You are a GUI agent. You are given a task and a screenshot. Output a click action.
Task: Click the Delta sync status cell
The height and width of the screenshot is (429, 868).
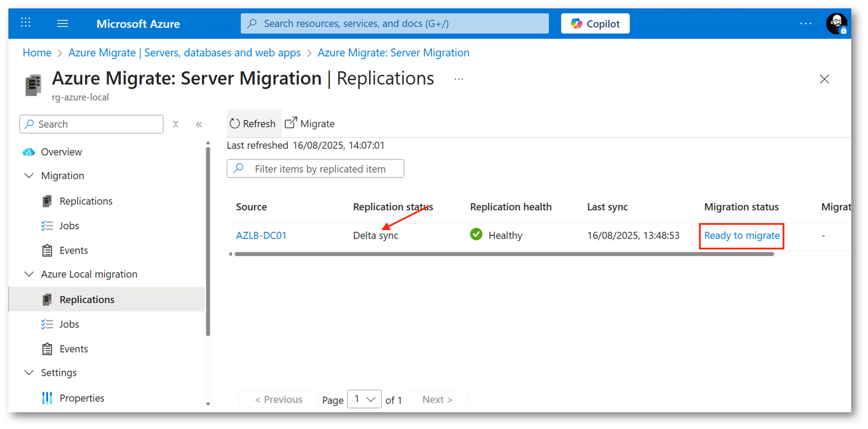point(376,235)
